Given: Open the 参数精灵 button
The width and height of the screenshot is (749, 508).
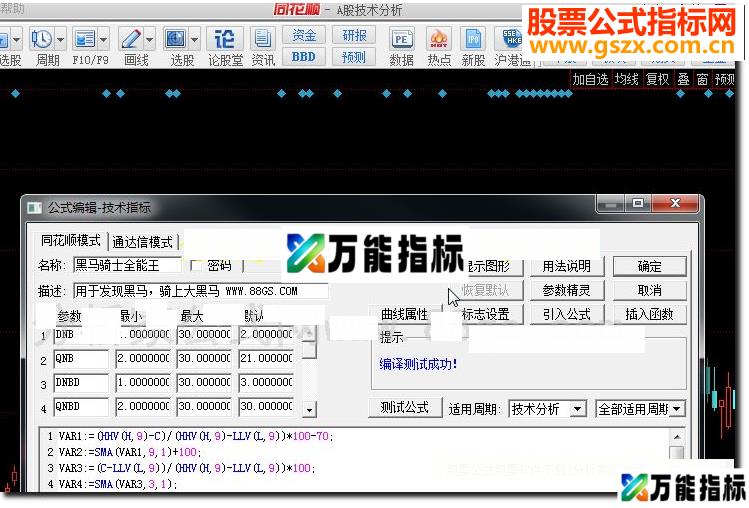Looking at the screenshot, I should coord(567,290).
